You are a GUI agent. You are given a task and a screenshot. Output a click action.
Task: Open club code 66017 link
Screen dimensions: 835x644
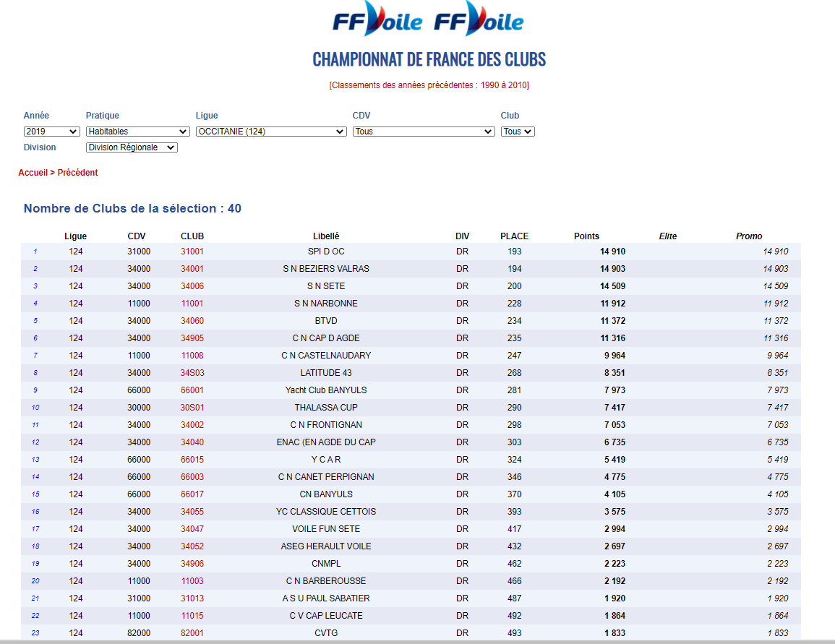coord(192,494)
